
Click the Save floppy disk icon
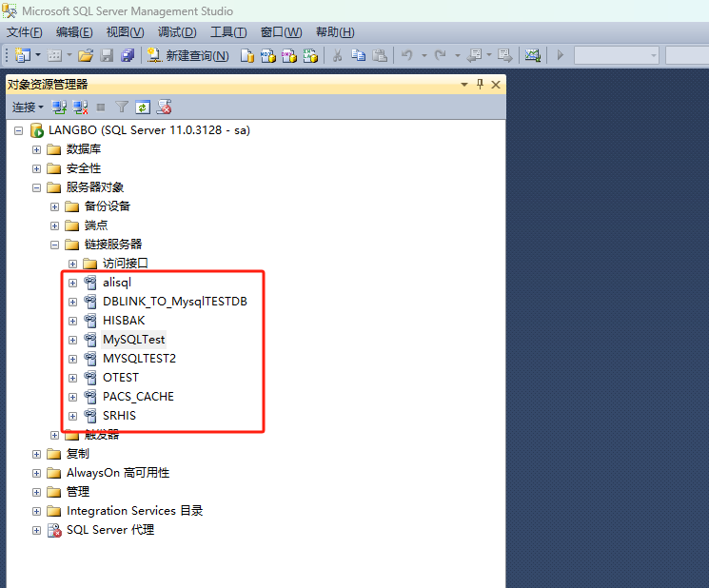[x=107, y=55]
